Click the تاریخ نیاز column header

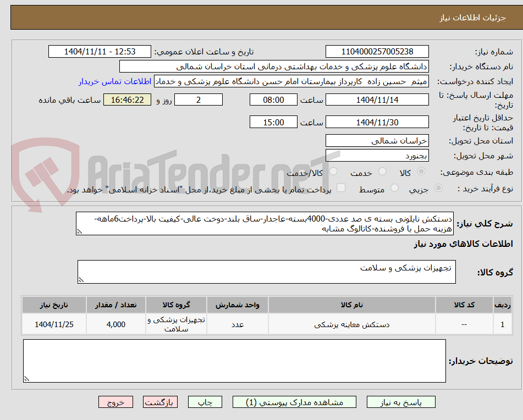54,305
